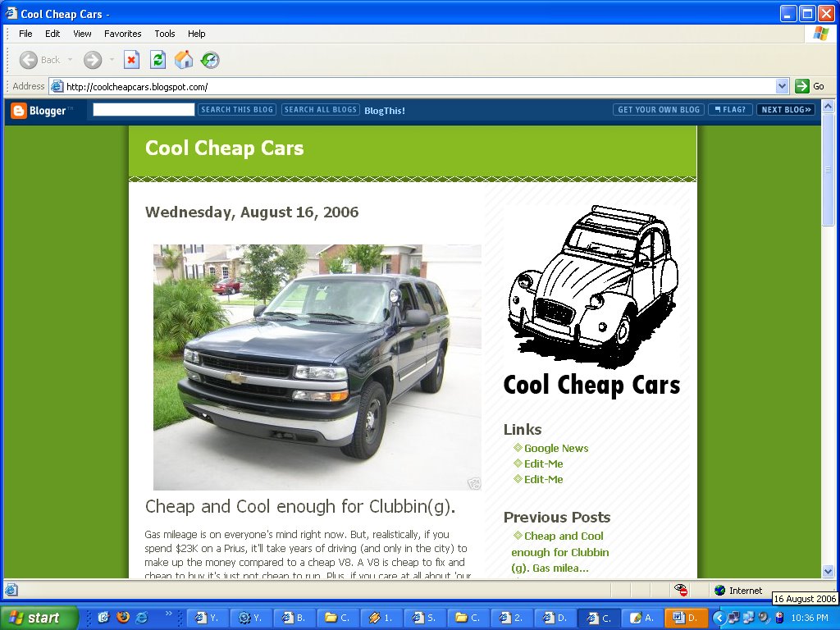Click the vertical scrollbar up arrow
The height and width of the screenshot is (630, 840).
coord(828,107)
